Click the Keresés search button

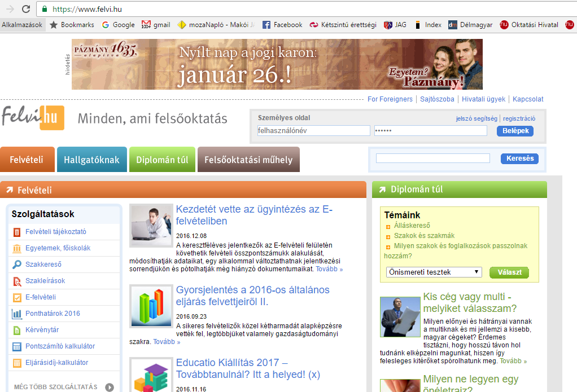tap(519, 158)
